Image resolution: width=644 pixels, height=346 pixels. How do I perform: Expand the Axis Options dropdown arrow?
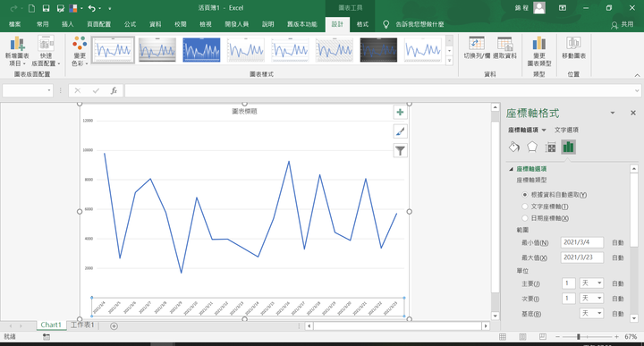click(x=544, y=131)
